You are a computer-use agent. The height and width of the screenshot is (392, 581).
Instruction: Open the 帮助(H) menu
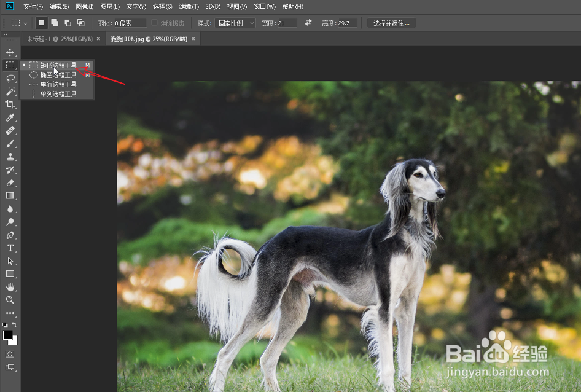(x=293, y=6)
